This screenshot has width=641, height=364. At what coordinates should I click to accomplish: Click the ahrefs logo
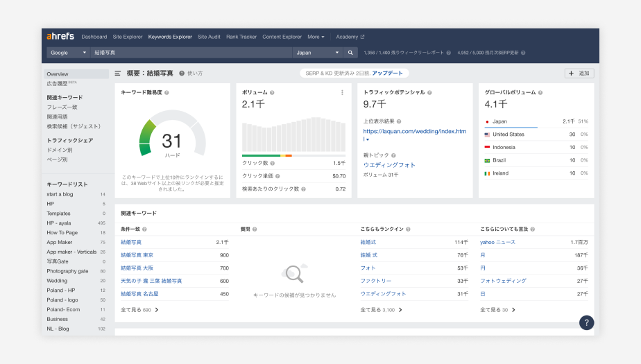pyautogui.click(x=60, y=36)
